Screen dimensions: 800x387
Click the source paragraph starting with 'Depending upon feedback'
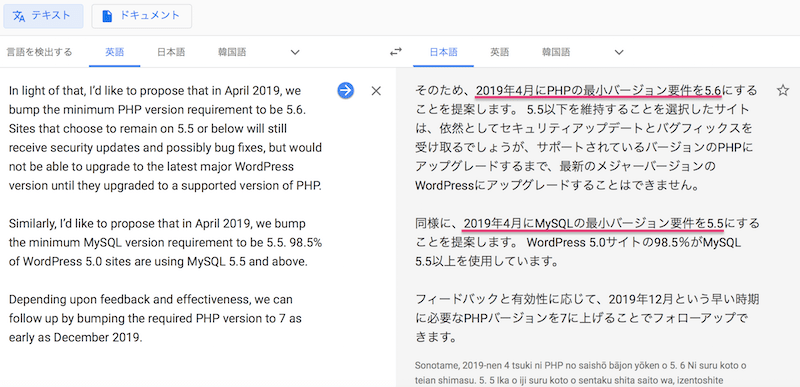(x=155, y=318)
